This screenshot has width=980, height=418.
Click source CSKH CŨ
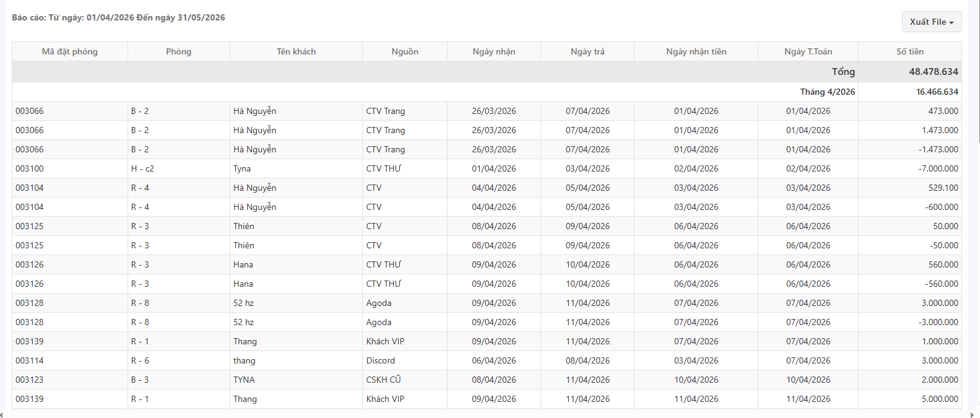[x=383, y=380]
